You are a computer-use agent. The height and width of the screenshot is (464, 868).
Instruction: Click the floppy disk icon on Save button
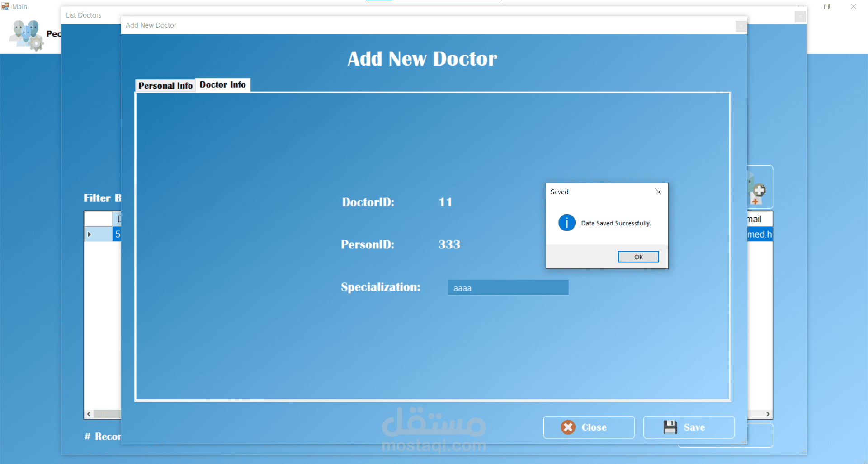click(x=670, y=427)
